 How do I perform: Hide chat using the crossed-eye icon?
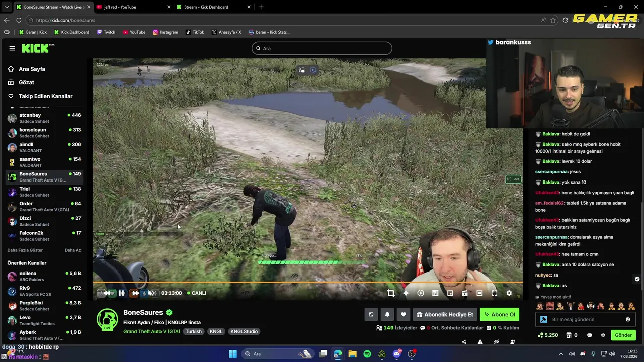(496, 342)
